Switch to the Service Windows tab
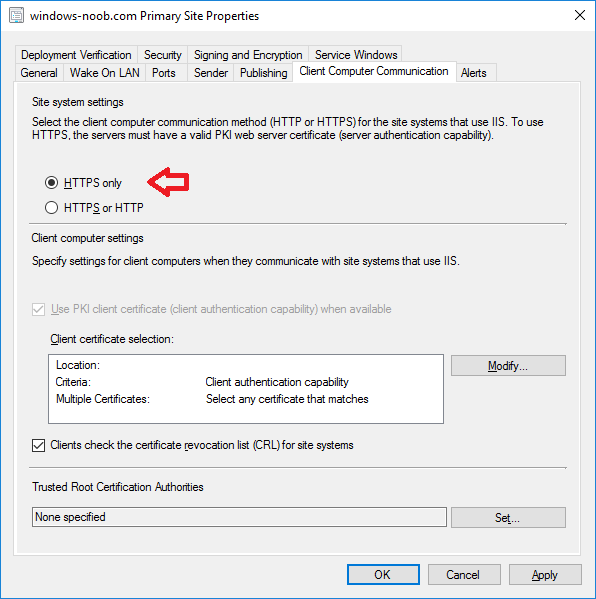Image resolution: width=596 pixels, height=599 pixels. click(x=356, y=55)
